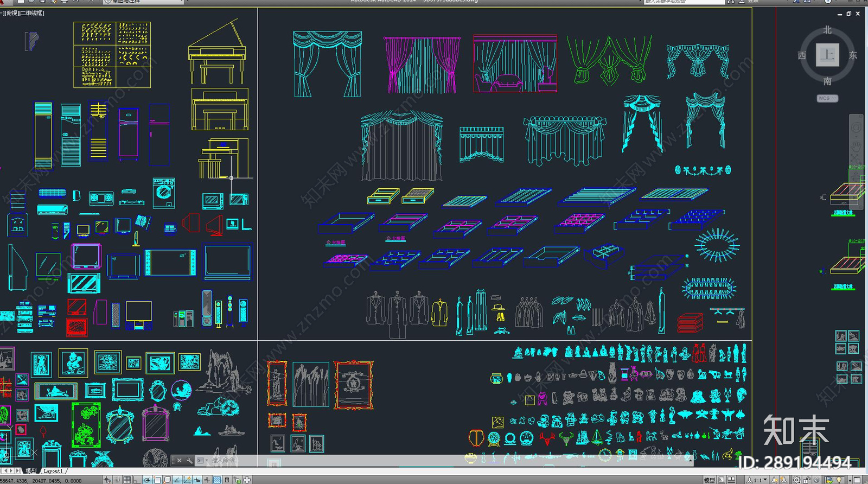Viewport: 868px width, 484px height.
Task: Toggle Ortho Mode in status bar
Action: [x=136, y=480]
